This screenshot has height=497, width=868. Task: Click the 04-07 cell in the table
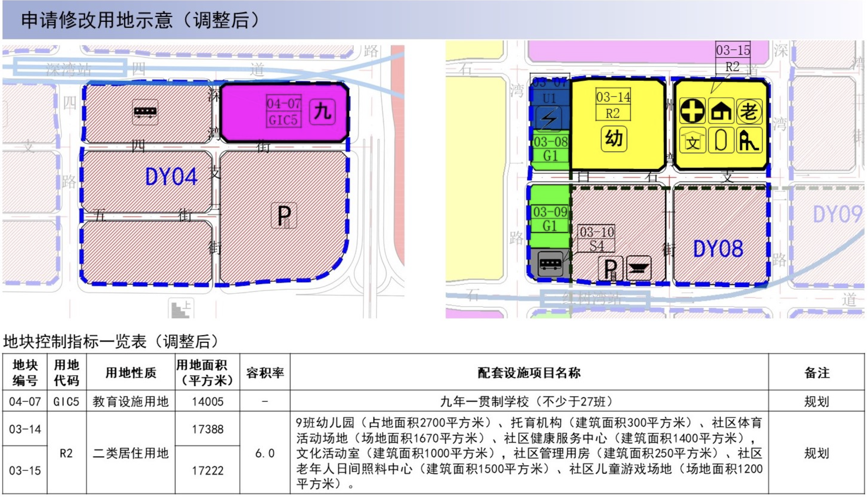pyautogui.click(x=25, y=401)
